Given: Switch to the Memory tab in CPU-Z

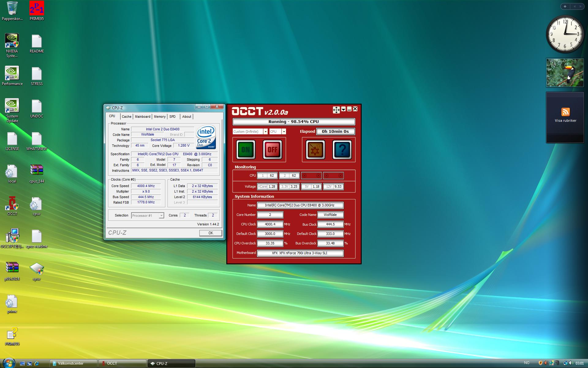Looking at the screenshot, I should 160,117.
